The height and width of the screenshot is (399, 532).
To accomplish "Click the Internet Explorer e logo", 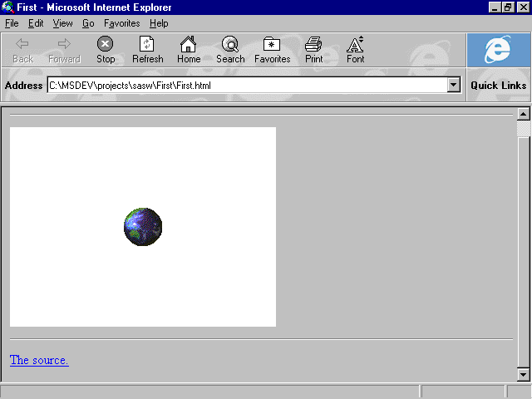I will 498,50.
